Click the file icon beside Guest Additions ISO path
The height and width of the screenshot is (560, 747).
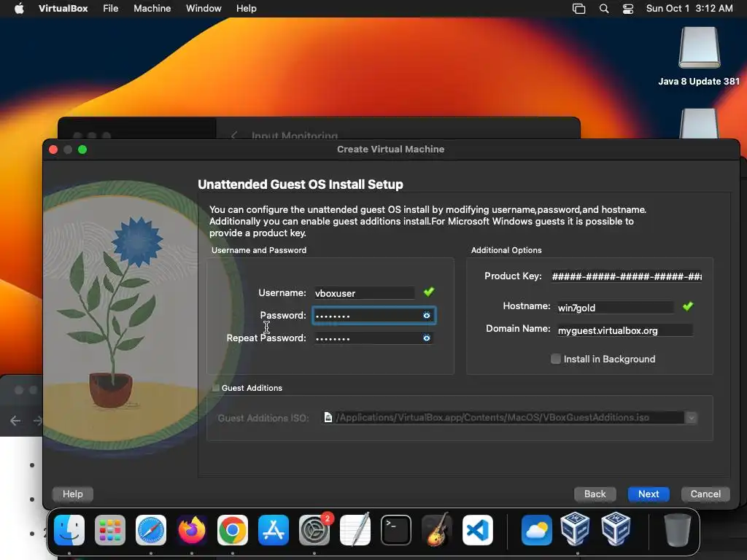[328, 417]
